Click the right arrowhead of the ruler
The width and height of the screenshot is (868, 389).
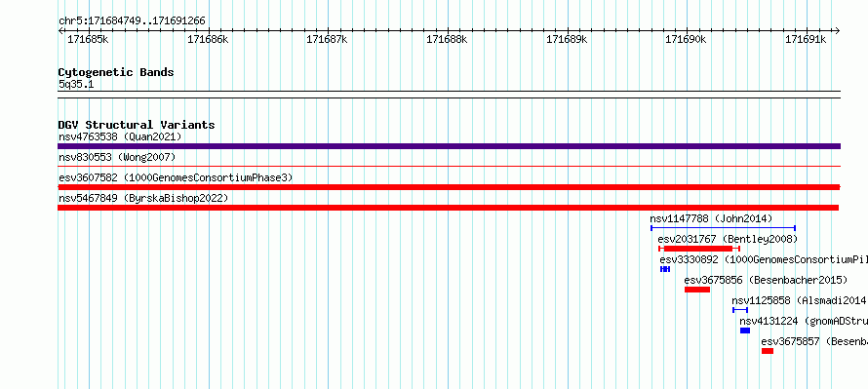[837, 31]
